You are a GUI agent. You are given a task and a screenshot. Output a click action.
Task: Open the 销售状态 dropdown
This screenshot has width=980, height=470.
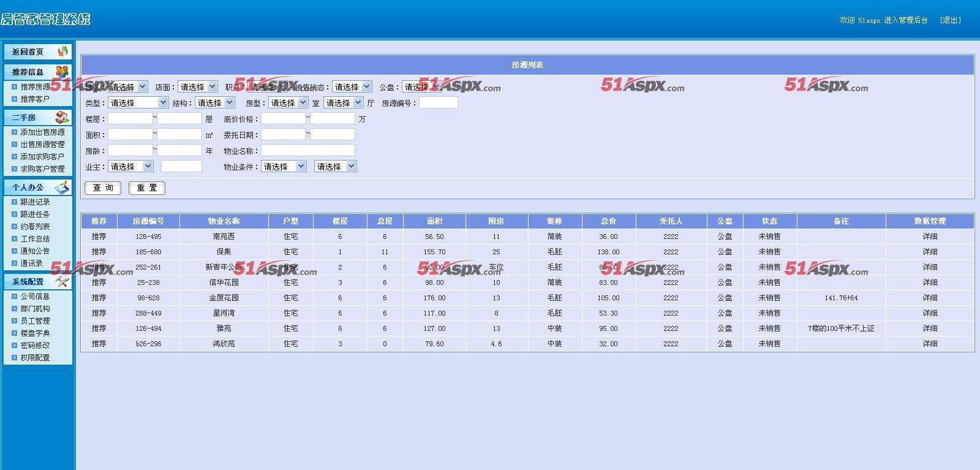(352, 87)
